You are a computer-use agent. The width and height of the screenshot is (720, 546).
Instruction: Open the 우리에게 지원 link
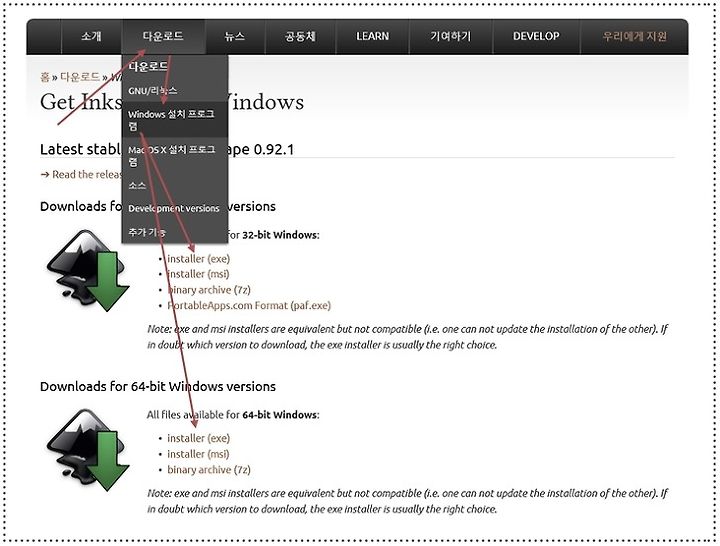(634, 36)
